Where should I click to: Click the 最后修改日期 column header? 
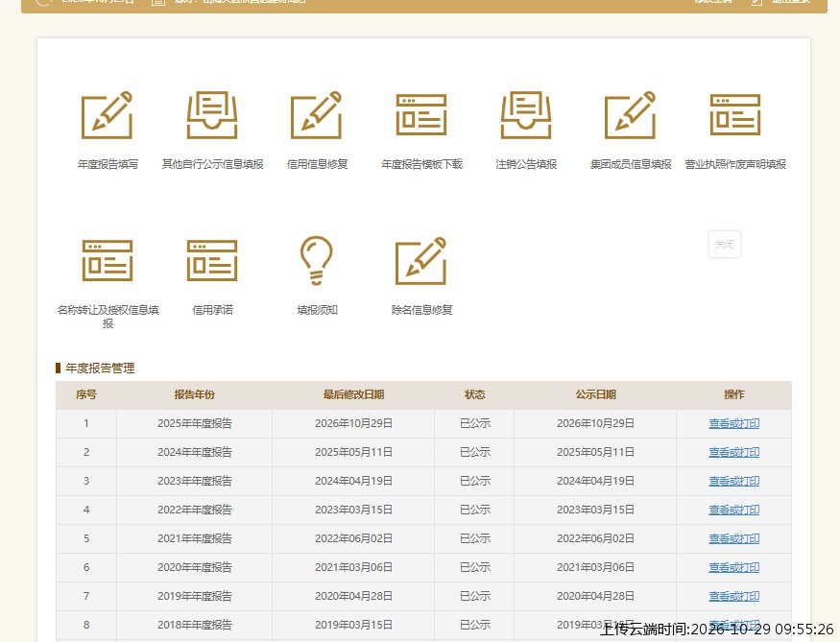[x=353, y=394]
